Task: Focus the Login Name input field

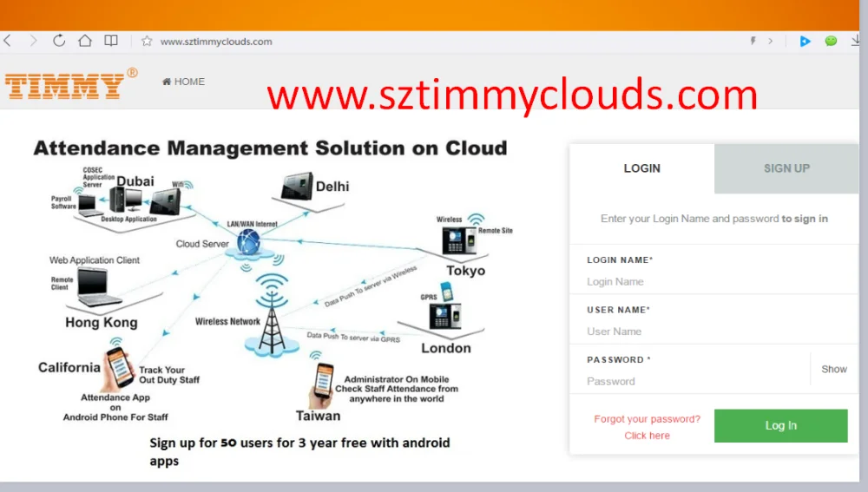Action: tap(714, 282)
